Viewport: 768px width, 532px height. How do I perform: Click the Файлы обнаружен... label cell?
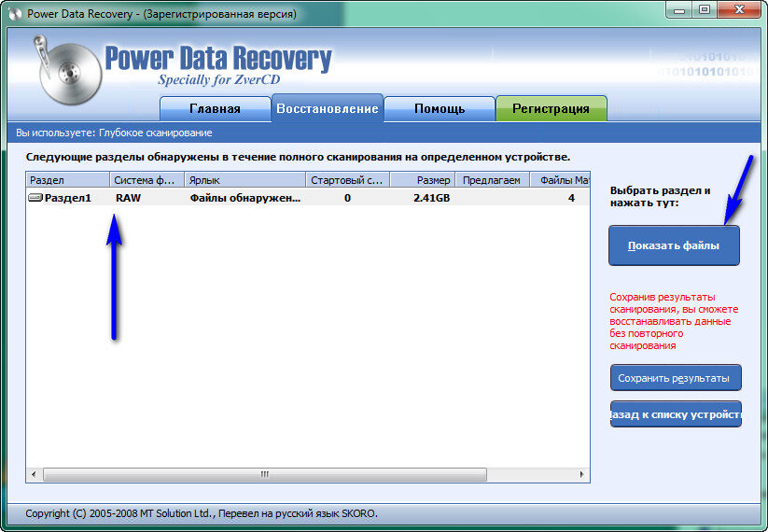coord(244,198)
